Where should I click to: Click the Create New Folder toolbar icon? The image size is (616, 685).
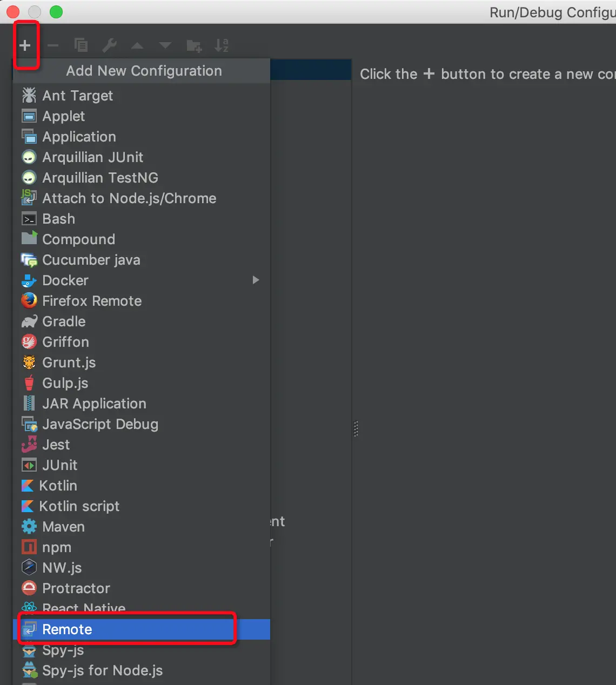pyautogui.click(x=194, y=46)
